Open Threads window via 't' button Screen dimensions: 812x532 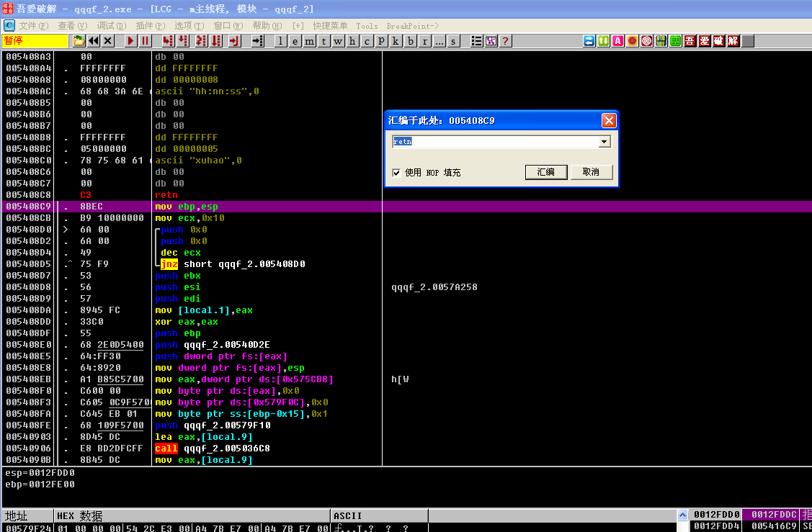(x=324, y=41)
